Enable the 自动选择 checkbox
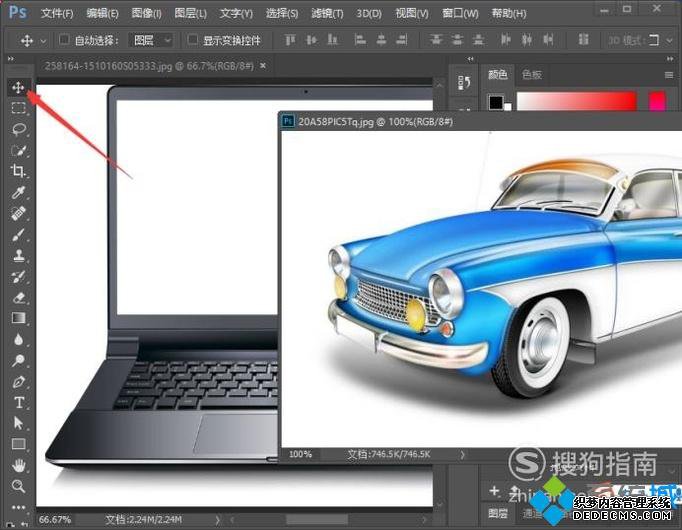This screenshot has width=682, height=530. click(x=64, y=40)
